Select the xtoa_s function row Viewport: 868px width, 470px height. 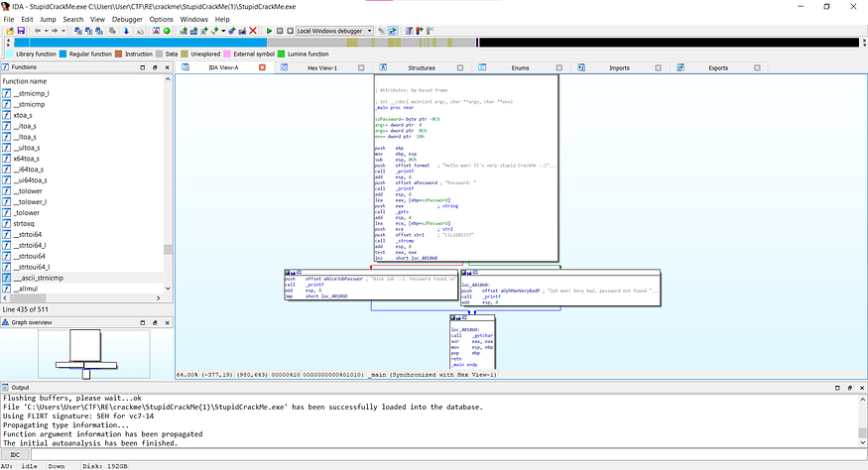point(82,115)
